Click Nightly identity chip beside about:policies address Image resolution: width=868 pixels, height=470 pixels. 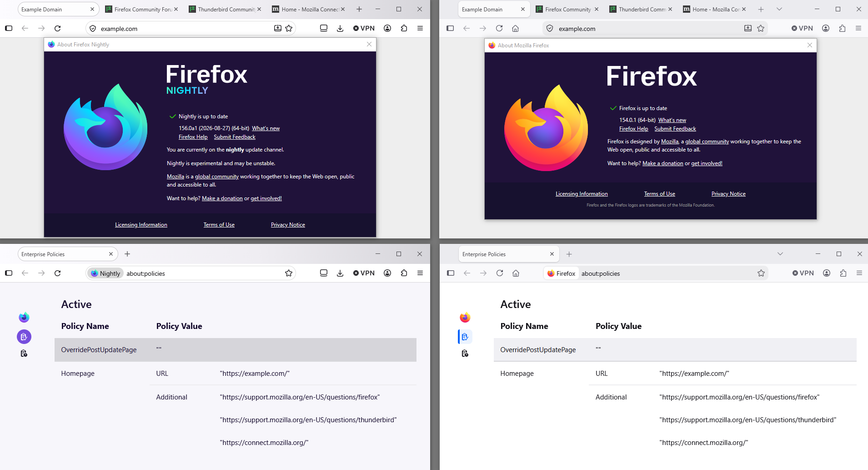(105, 273)
